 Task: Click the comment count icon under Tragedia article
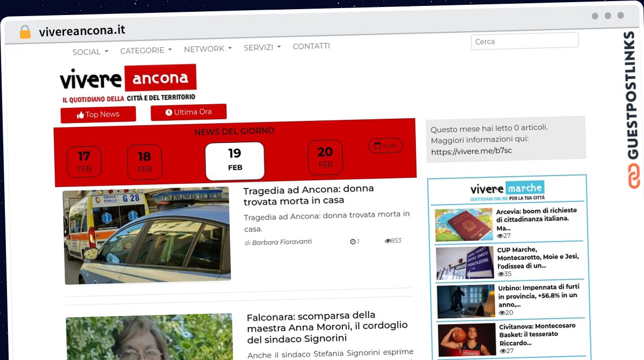(353, 242)
